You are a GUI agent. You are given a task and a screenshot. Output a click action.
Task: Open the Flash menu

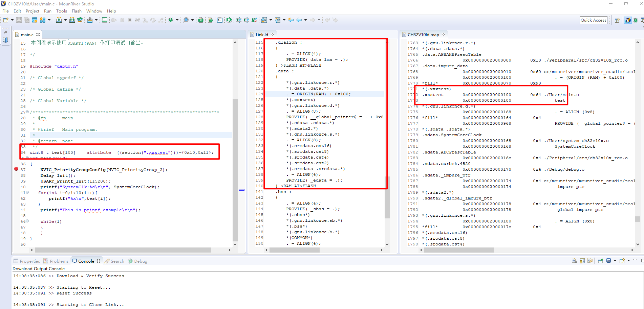tap(77, 11)
